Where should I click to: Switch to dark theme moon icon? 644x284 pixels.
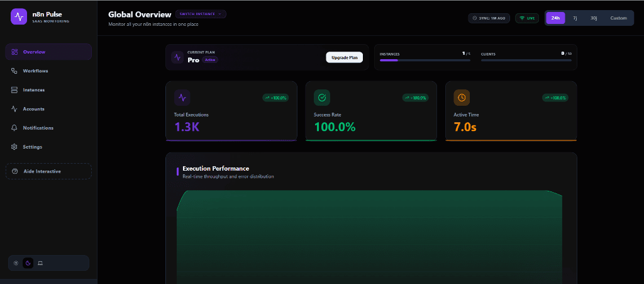tap(28, 263)
